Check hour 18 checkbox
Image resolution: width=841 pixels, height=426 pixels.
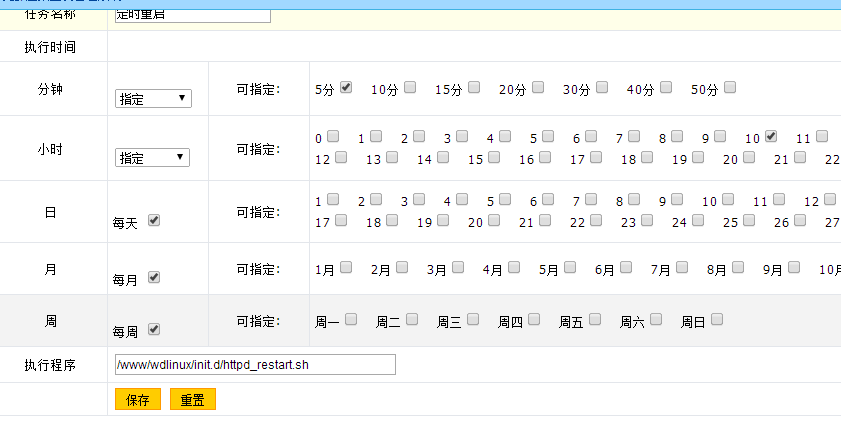648,157
